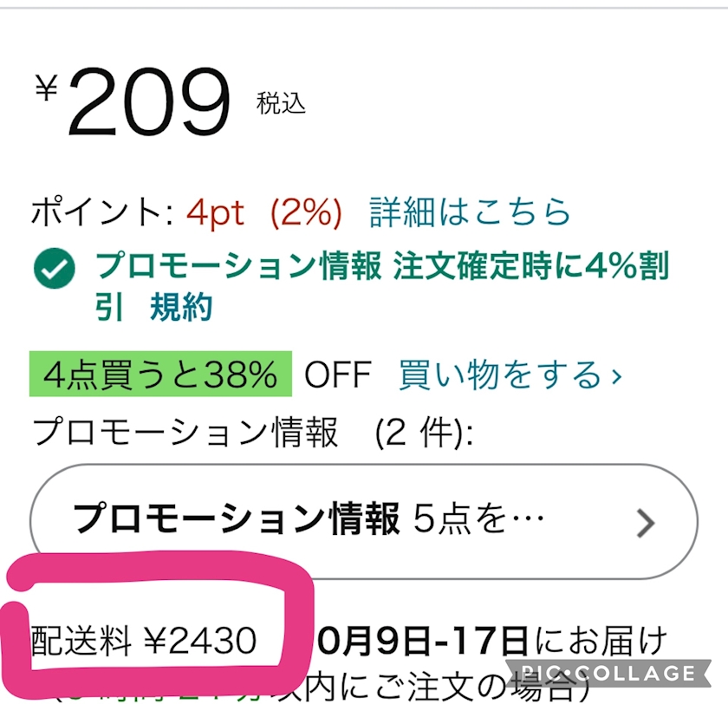The height and width of the screenshot is (704, 728).
Task: Click the green 4点買うと38% badge
Action: [x=160, y=375]
